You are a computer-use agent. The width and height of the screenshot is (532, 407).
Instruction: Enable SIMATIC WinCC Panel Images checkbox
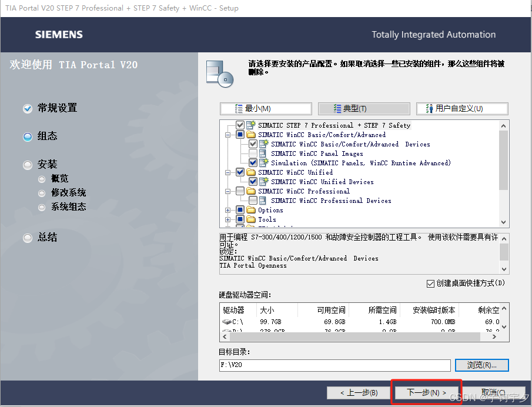point(253,154)
